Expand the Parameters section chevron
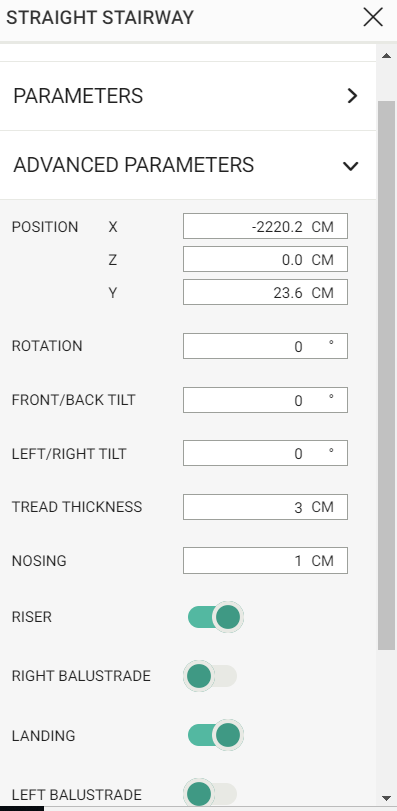397x811 pixels. pyautogui.click(x=353, y=96)
